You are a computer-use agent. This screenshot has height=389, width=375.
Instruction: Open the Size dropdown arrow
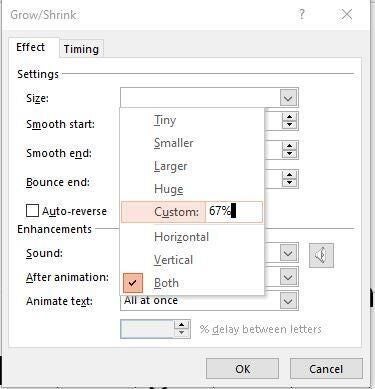(288, 98)
